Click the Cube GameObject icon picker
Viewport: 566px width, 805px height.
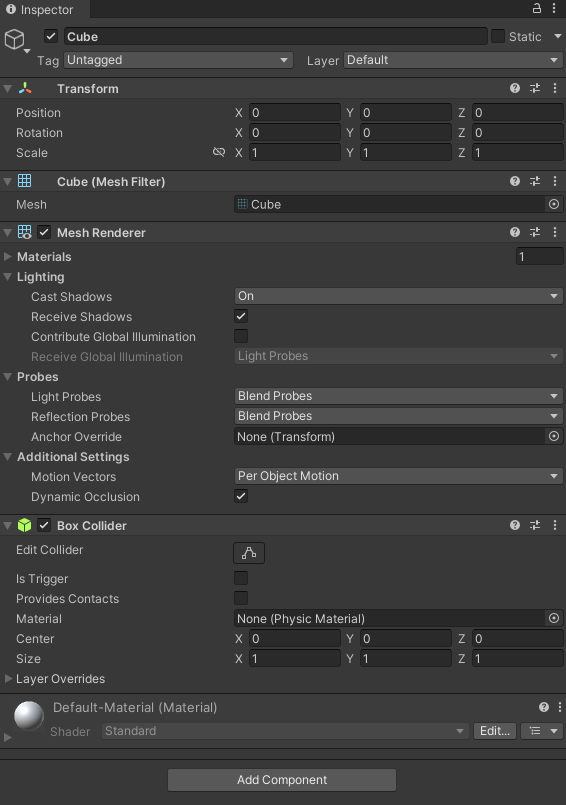pos(16,40)
